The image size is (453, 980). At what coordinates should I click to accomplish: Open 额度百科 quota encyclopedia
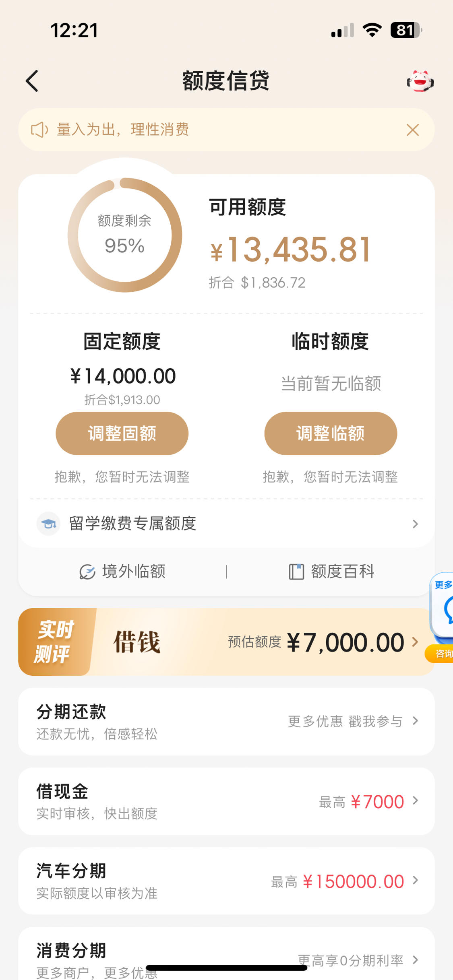pos(331,571)
